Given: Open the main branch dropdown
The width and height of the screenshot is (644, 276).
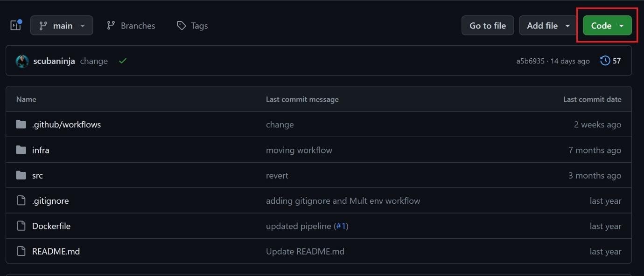Looking at the screenshot, I should tap(62, 26).
